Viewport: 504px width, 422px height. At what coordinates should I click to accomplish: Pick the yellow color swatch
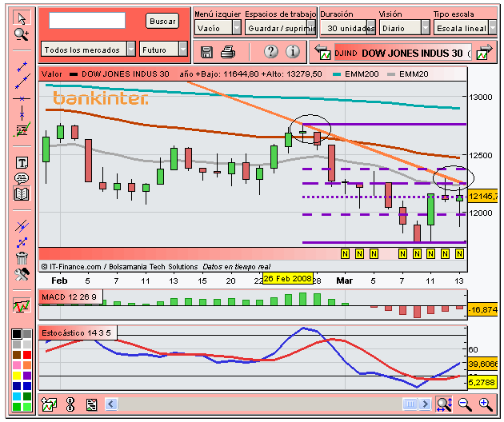pos(17,376)
